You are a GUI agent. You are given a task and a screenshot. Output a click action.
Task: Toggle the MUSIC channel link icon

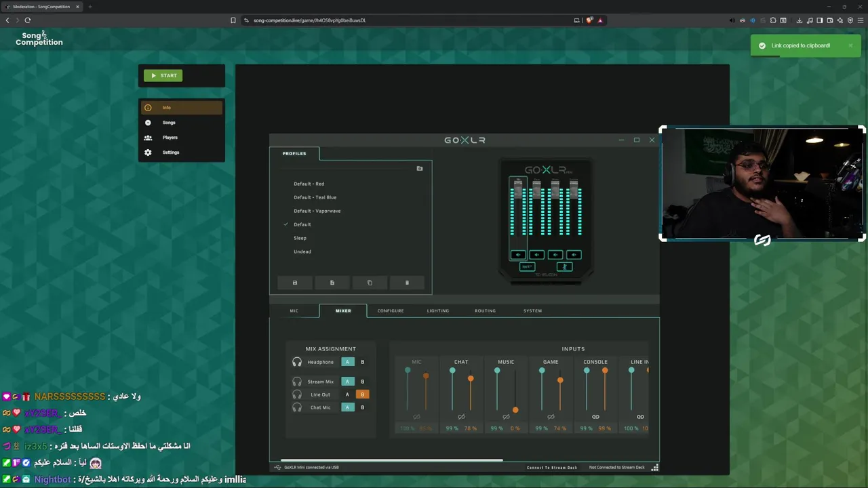pos(506,417)
